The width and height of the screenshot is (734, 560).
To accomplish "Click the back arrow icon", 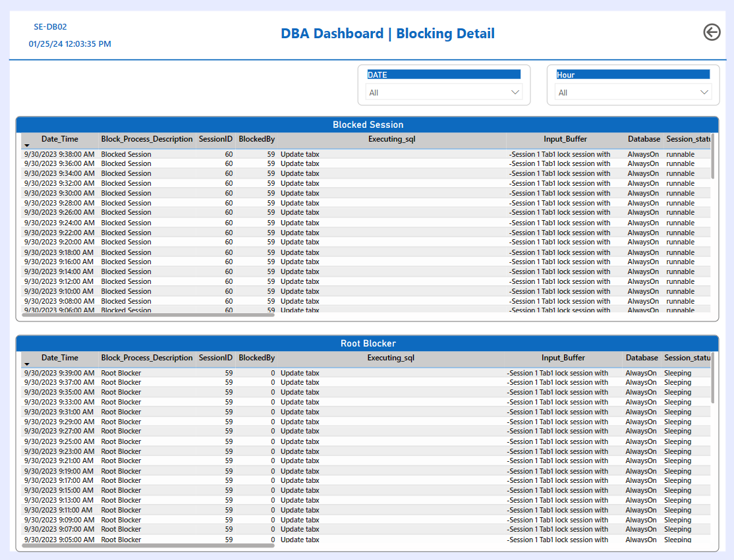I will [712, 32].
